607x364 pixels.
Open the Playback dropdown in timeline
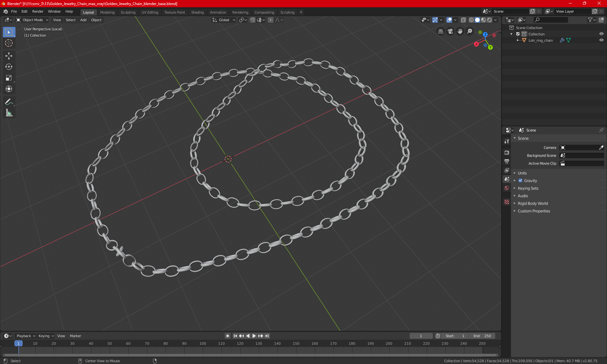point(26,336)
